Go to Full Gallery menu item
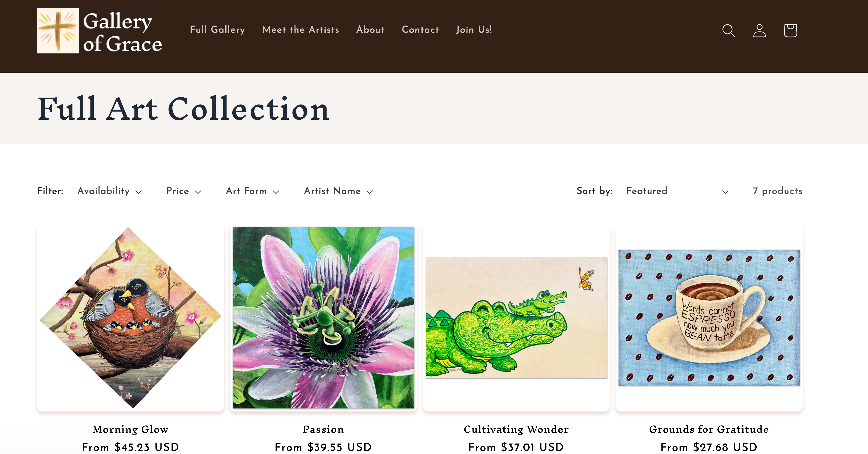 [217, 30]
